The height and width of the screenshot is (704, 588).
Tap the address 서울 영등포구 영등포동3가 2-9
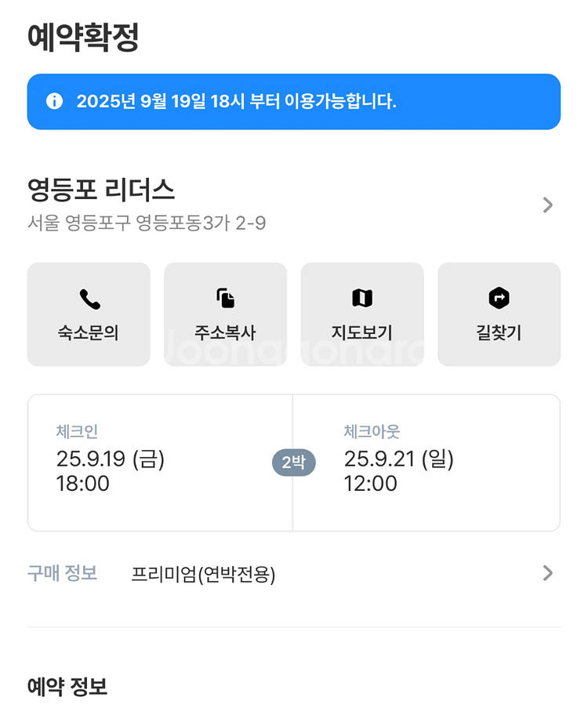coord(147,224)
